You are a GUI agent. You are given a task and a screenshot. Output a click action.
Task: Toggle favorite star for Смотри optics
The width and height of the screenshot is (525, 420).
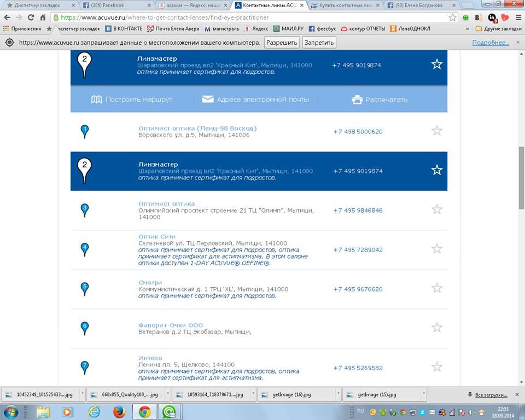436,288
